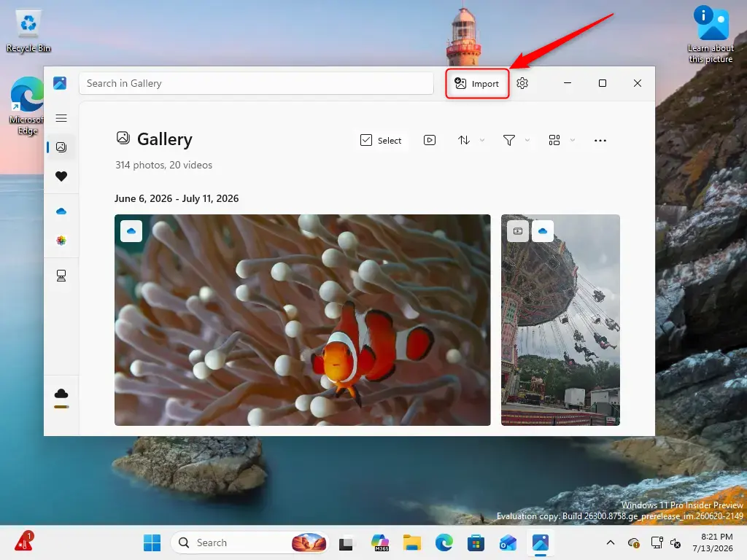Open weather widget on taskbar left
Viewport: 747px width, 560px height.
(x=23, y=542)
